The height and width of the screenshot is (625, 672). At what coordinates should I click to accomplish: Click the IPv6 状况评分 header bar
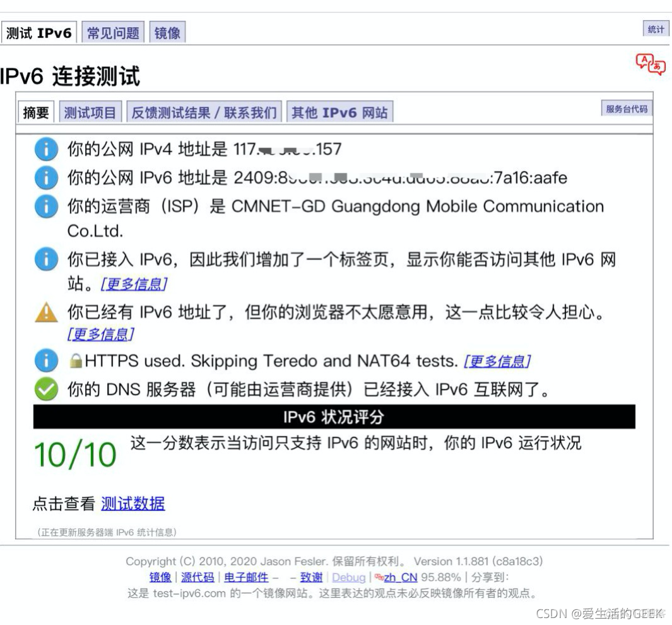pyautogui.click(x=334, y=417)
